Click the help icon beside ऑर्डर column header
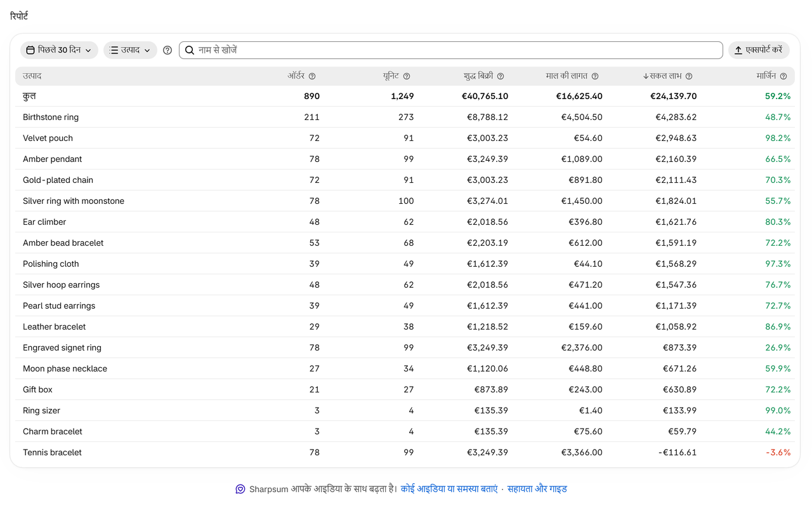This screenshot has width=812, height=508. [x=311, y=76]
